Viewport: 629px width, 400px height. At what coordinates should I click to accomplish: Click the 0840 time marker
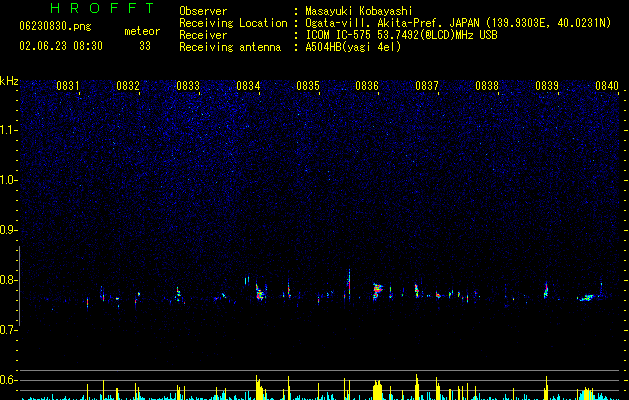(607, 86)
